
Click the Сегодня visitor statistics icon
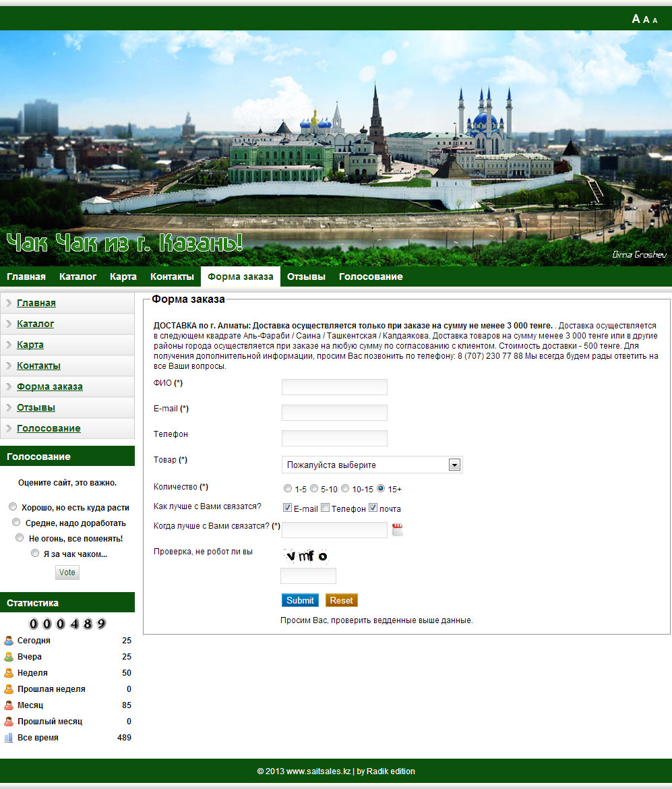(9, 641)
